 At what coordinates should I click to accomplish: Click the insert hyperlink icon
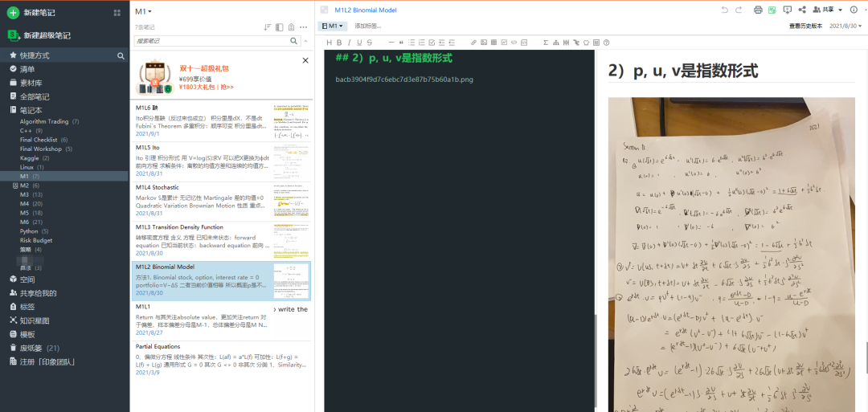point(473,43)
